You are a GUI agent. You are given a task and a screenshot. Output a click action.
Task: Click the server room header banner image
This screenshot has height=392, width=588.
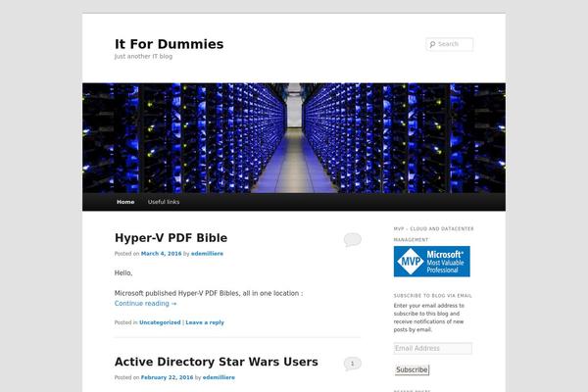[294, 137]
